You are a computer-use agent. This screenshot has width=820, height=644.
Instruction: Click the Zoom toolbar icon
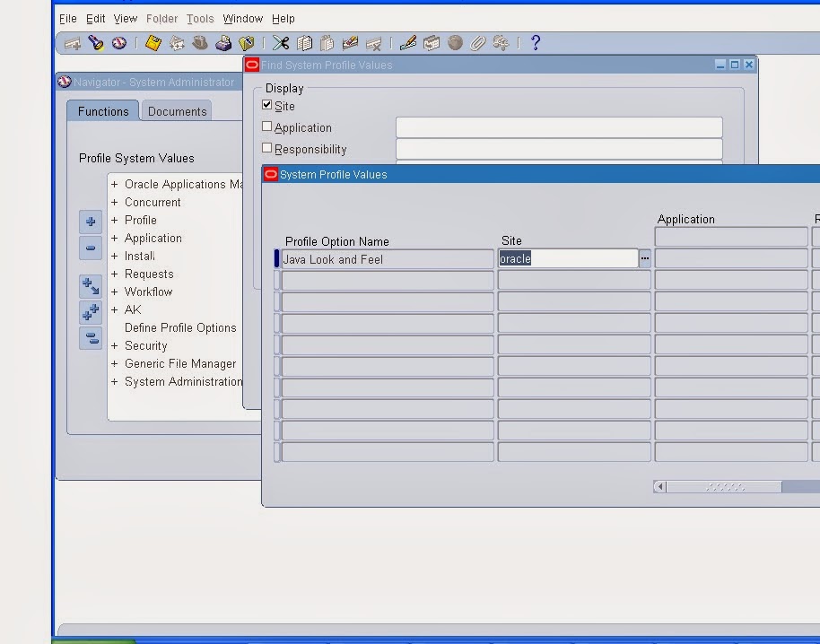432,43
